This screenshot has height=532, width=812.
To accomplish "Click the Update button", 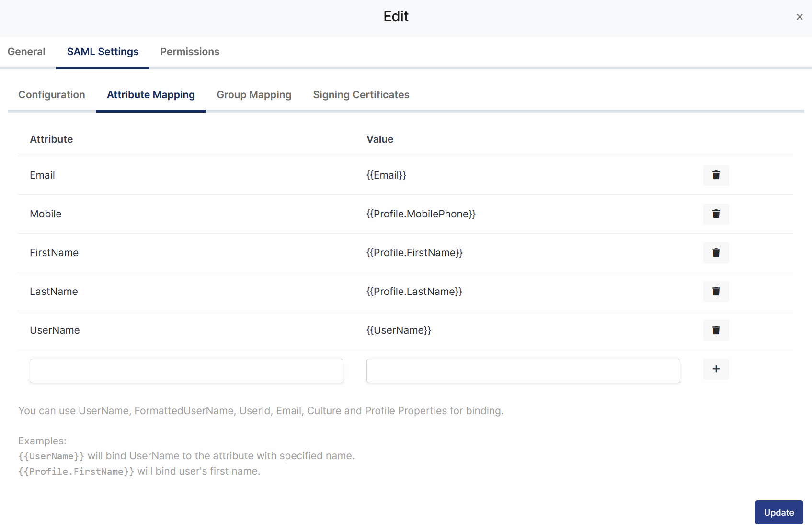I will click(779, 512).
